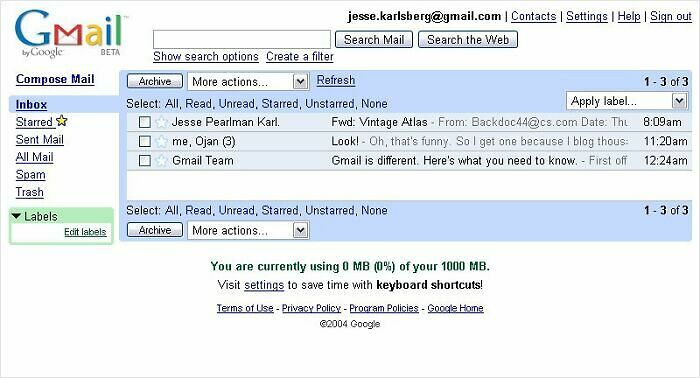This screenshot has height=378, width=700.
Task: Star the me, Ojan (3) conversation
Action: point(161,141)
